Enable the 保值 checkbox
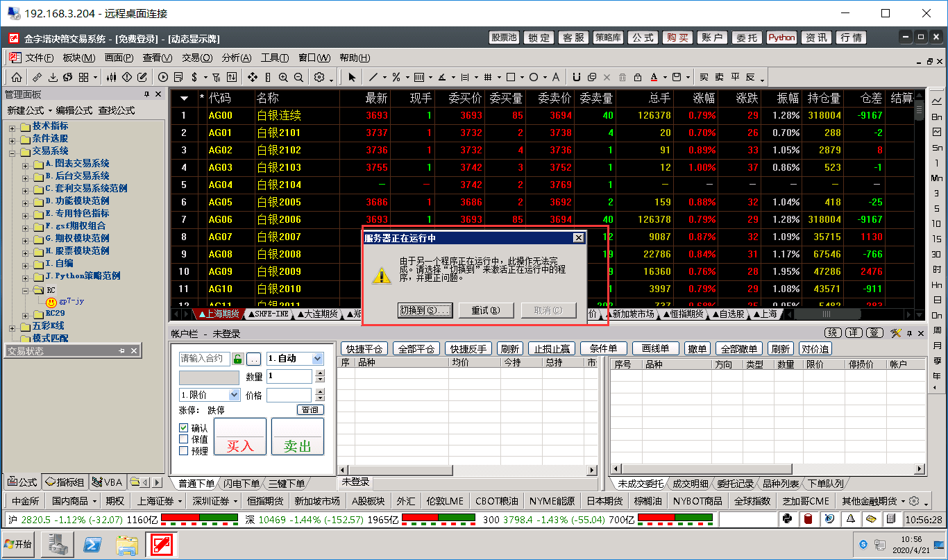 click(184, 439)
